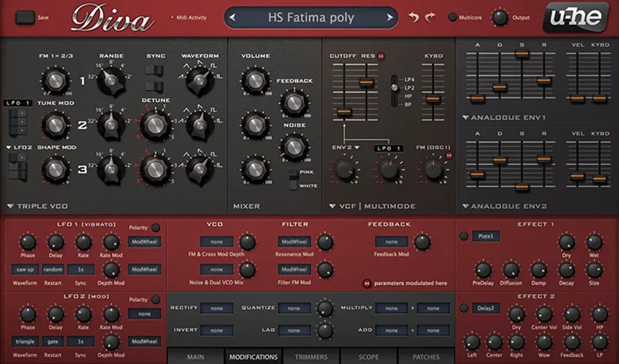Click the redo arrow
The height and width of the screenshot is (364, 619).
tap(431, 17)
